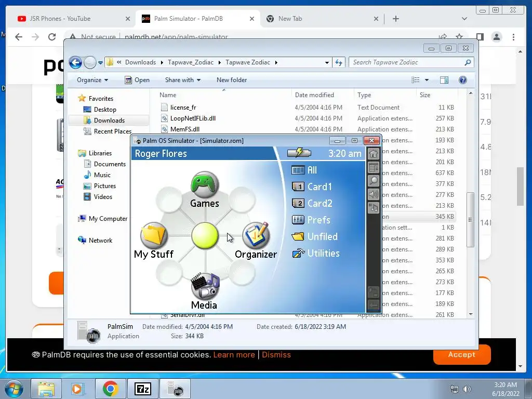Open address bar previous locations dropdown
The height and width of the screenshot is (399, 532).
pos(327,62)
